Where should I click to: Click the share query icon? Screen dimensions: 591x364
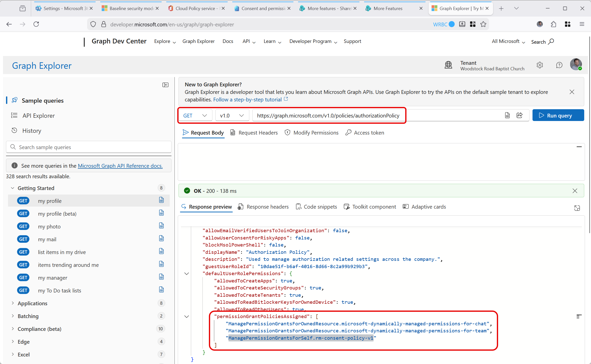[519, 115]
